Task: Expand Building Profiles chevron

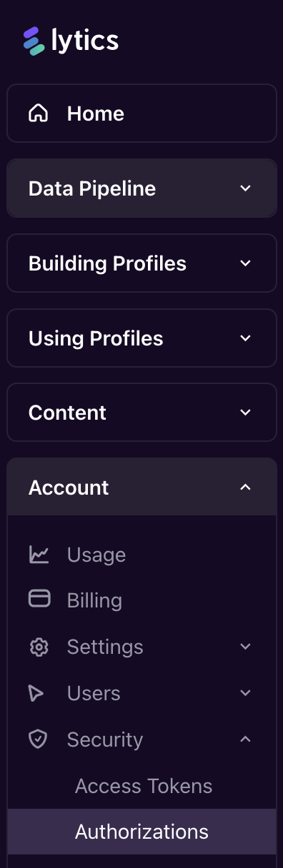Action: click(x=245, y=263)
